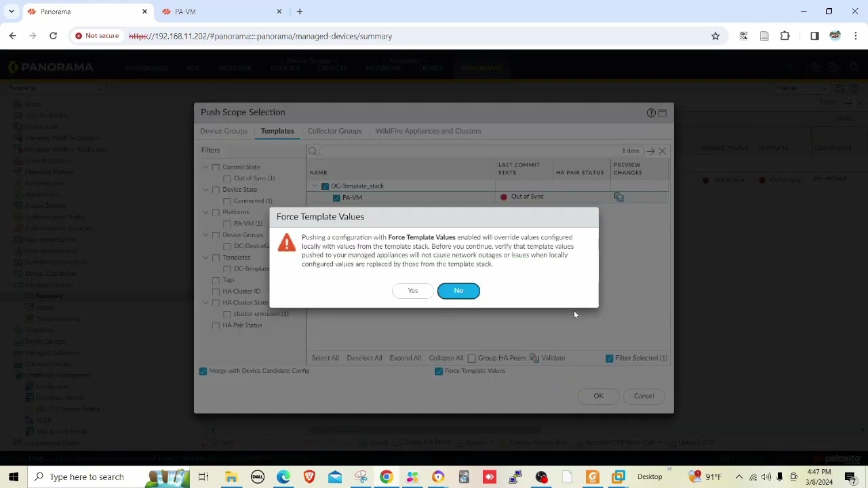Launch Microsoft Edge from taskbar

coord(283,477)
